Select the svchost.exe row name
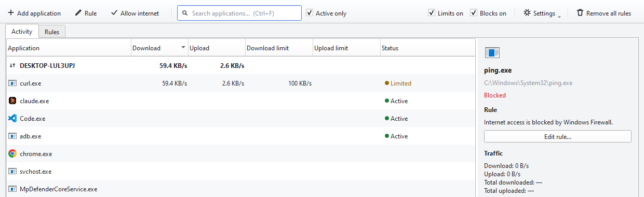 tap(36, 172)
